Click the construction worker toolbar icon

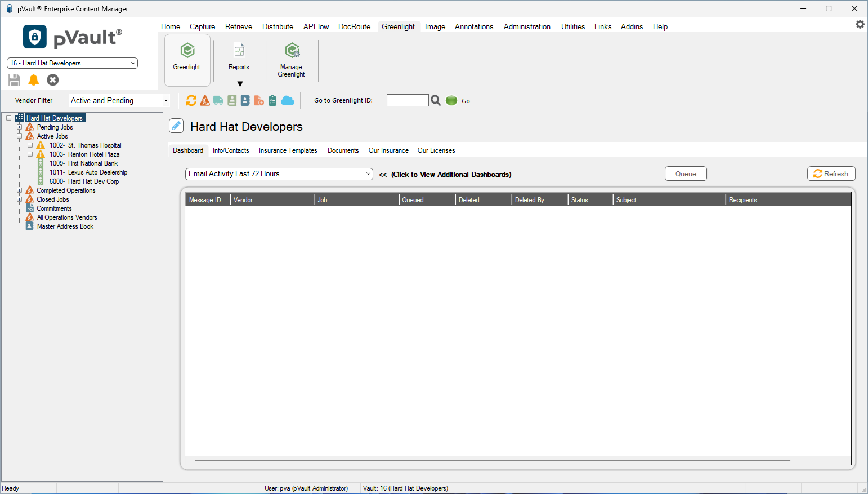[205, 100]
